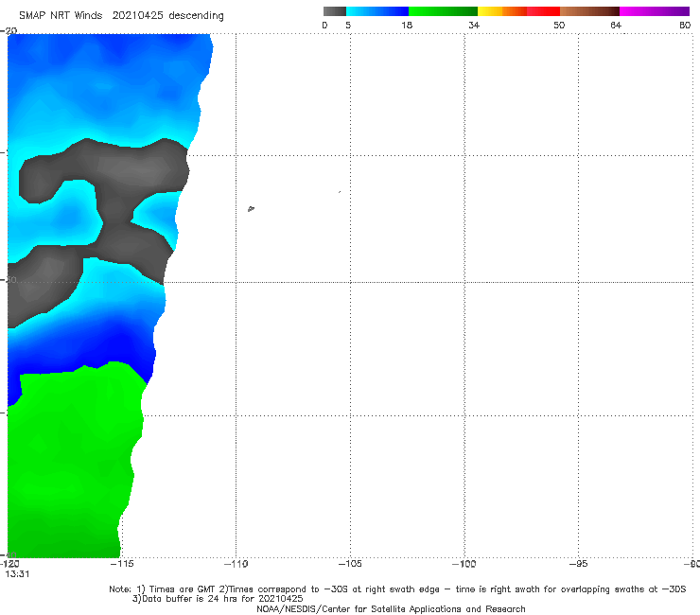Image resolution: width=700 pixels, height=615 pixels.
Task: Click the longitude label '-95'
Action: (x=579, y=564)
